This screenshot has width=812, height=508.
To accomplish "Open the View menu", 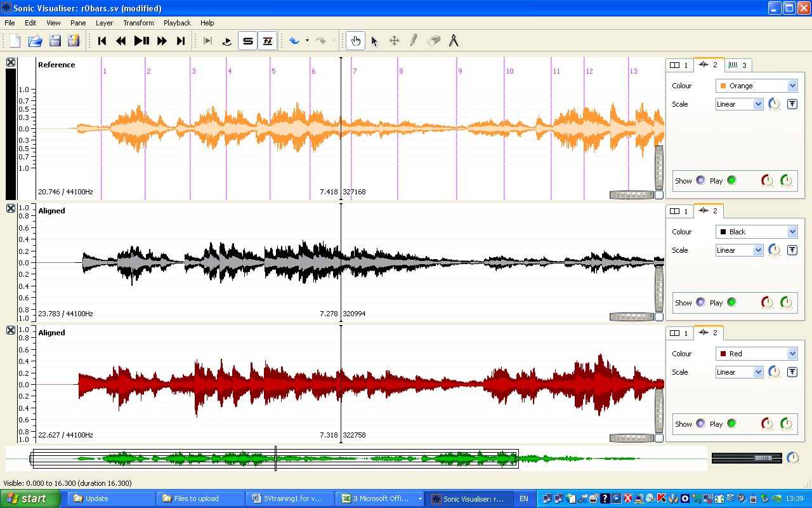I will pyautogui.click(x=53, y=23).
